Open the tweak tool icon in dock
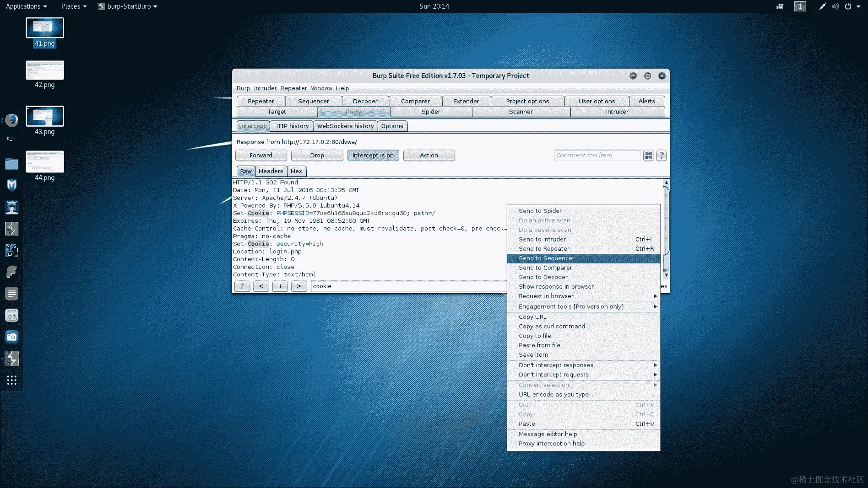868x488 pixels. pos(11,315)
